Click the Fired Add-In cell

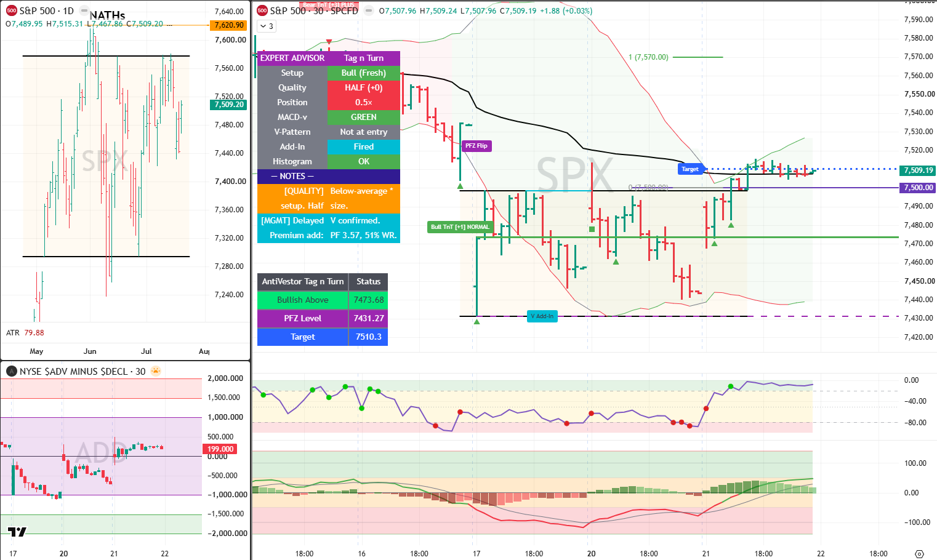pos(364,146)
